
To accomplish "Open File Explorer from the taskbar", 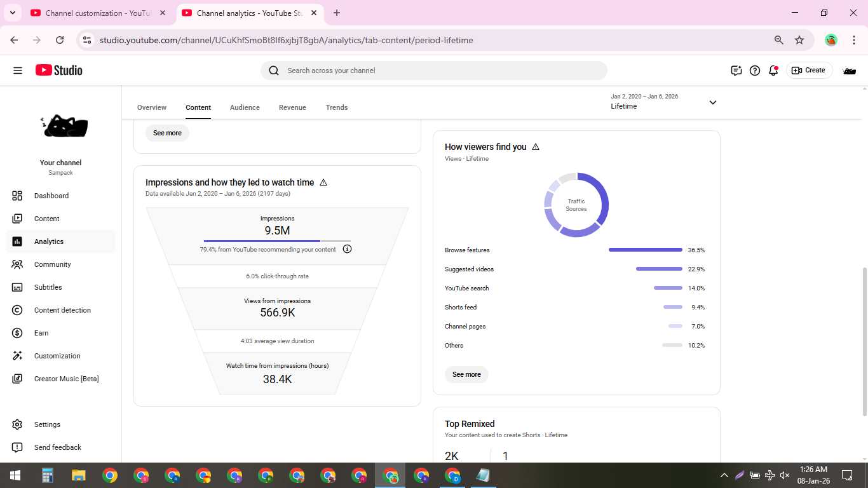I will (x=78, y=475).
